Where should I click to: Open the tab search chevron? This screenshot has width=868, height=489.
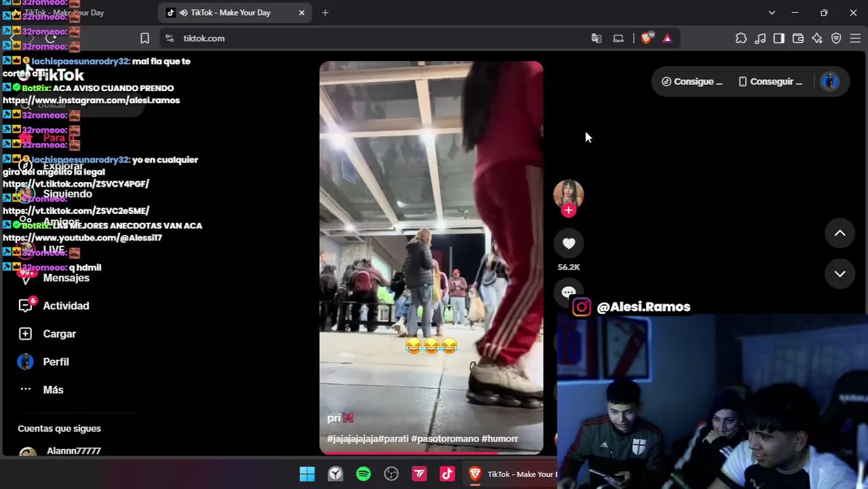click(772, 13)
